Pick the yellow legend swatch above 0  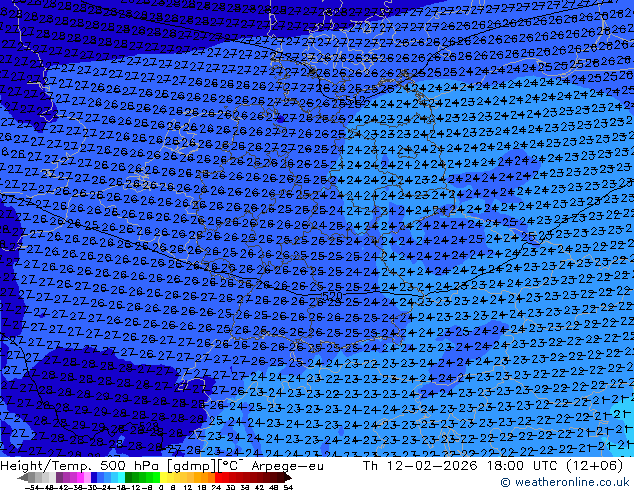click(x=163, y=477)
